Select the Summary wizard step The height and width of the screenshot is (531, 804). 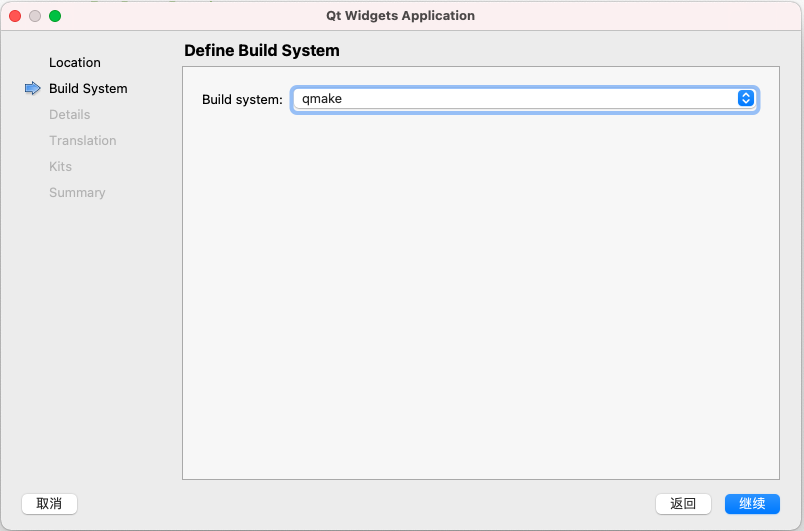[x=77, y=193]
